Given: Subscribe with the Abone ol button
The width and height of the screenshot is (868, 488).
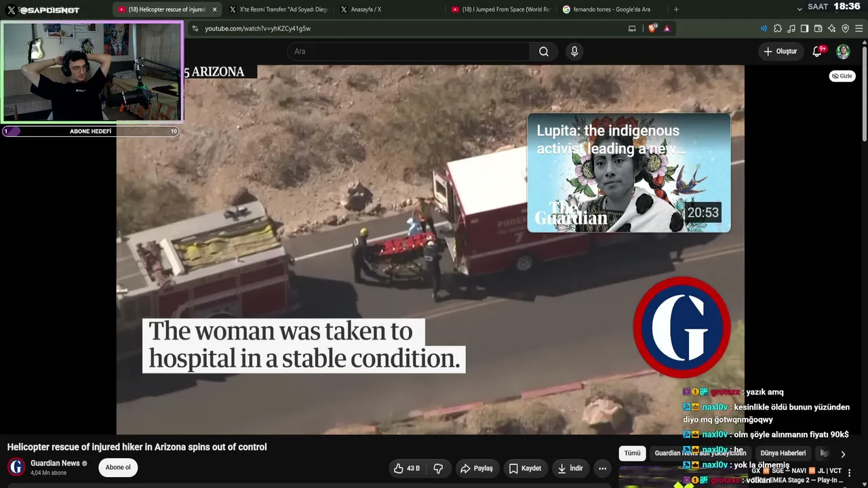Looking at the screenshot, I should [x=118, y=467].
